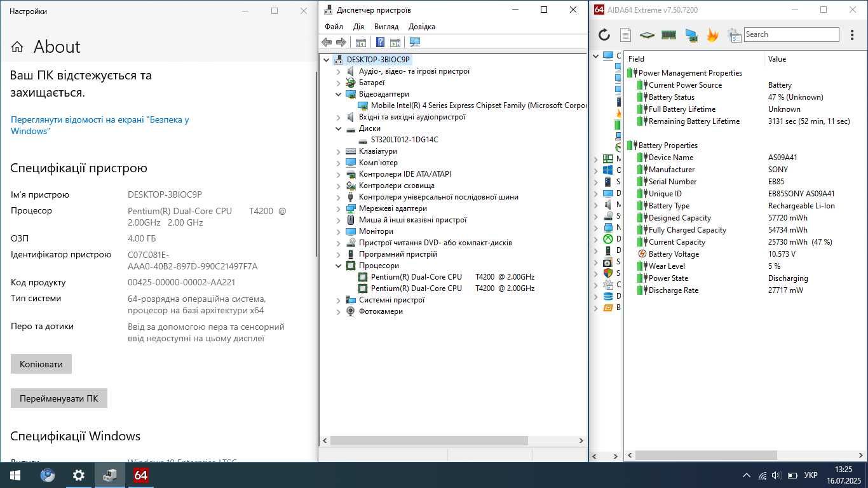Click the memory module icon in AIDA64 toolbar
868x488 pixels.
click(668, 35)
